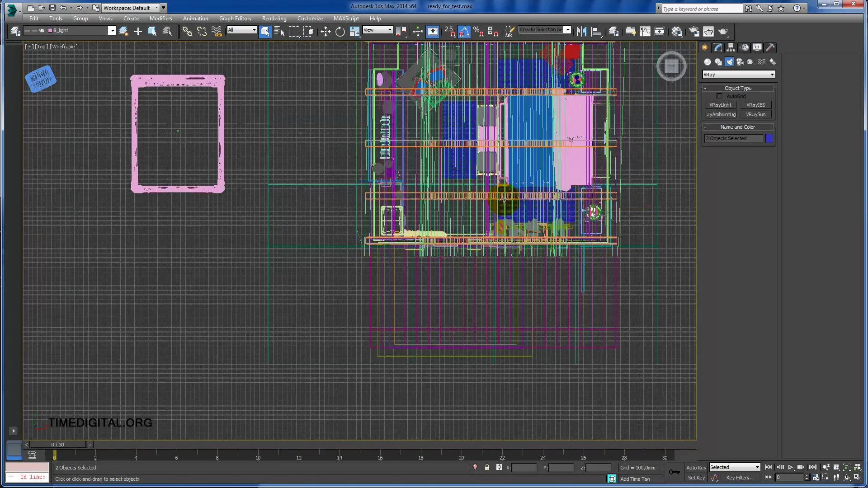Open the Curve Editor
Screen dimensions: 868x488
coord(645,31)
